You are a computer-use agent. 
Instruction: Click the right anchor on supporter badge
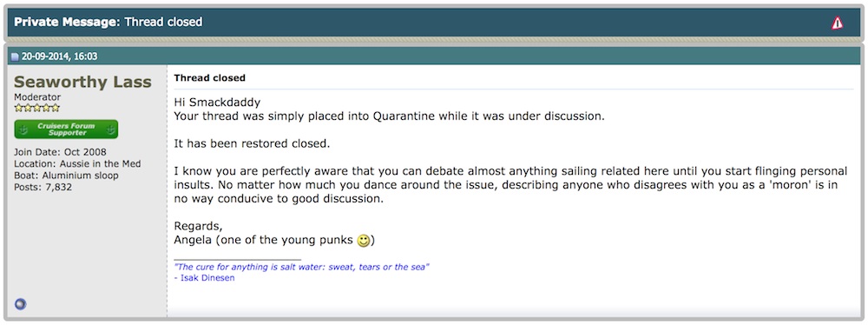[109, 129]
